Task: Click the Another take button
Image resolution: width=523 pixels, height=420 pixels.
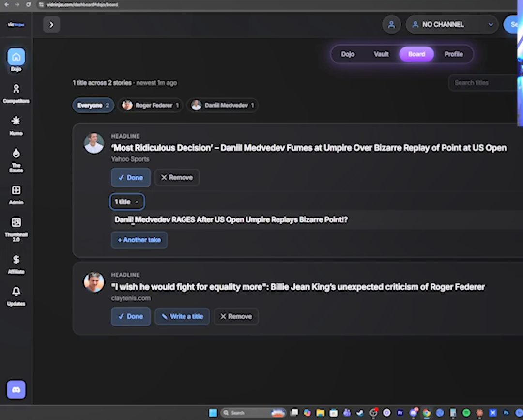Action: point(139,240)
